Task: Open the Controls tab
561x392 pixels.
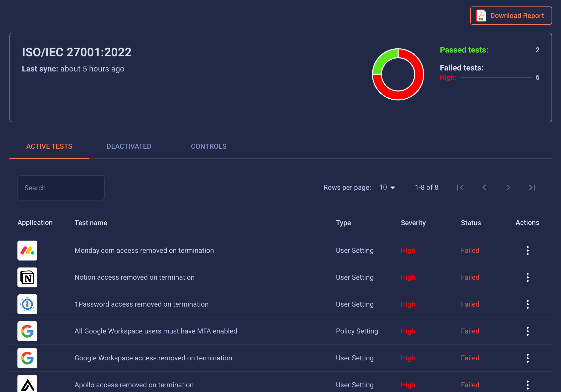Action: click(209, 146)
